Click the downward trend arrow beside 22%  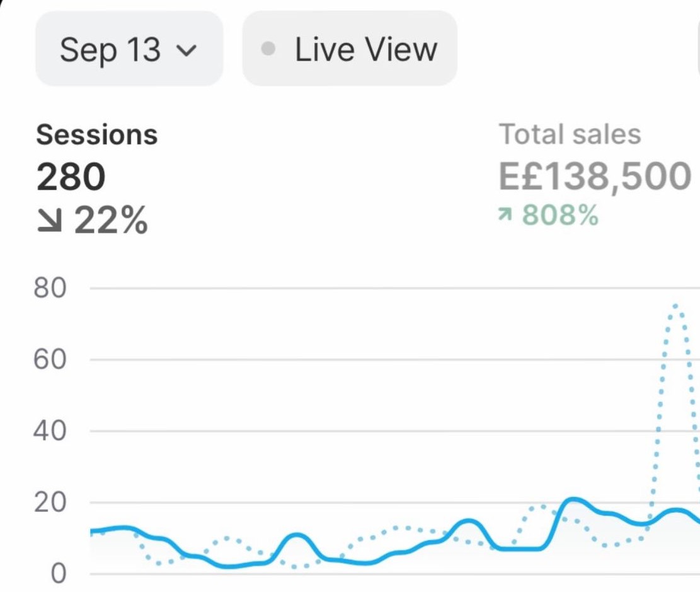pos(48,220)
